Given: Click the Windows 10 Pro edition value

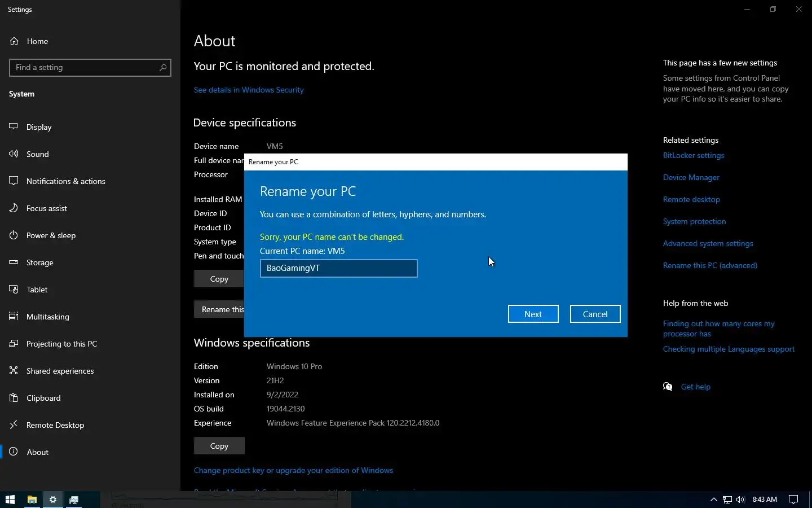Looking at the screenshot, I should pos(294,366).
